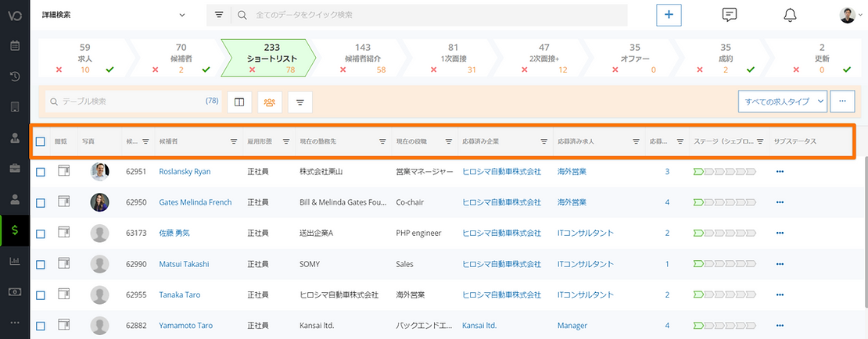This screenshot has height=339, width=868.
Task: Open the notifications bell icon
Action: [790, 16]
